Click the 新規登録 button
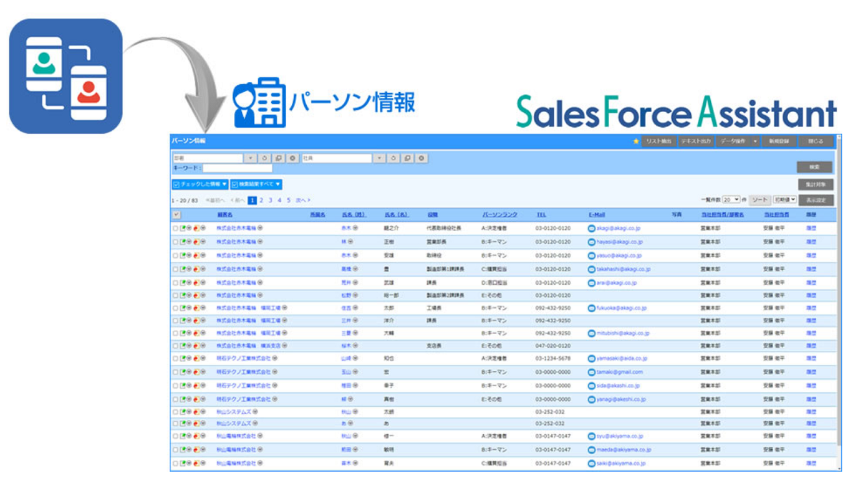The image size is (863, 504). click(x=779, y=141)
